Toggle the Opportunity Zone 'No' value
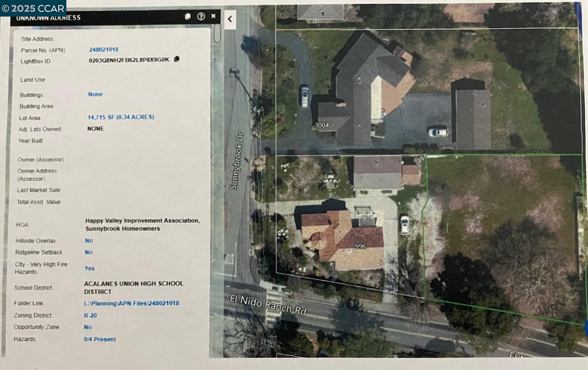 pyautogui.click(x=88, y=327)
